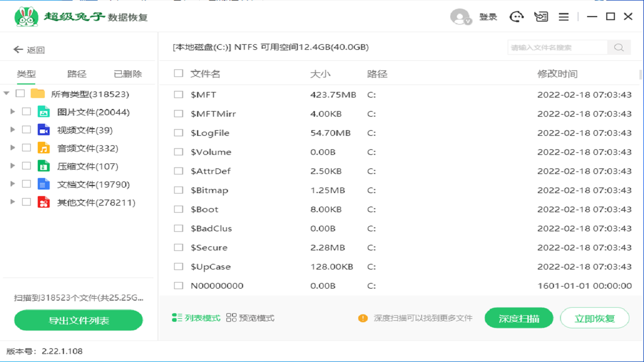Open the hamburger main menu
This screenshot has height=362, width=644.
(563, 17)
